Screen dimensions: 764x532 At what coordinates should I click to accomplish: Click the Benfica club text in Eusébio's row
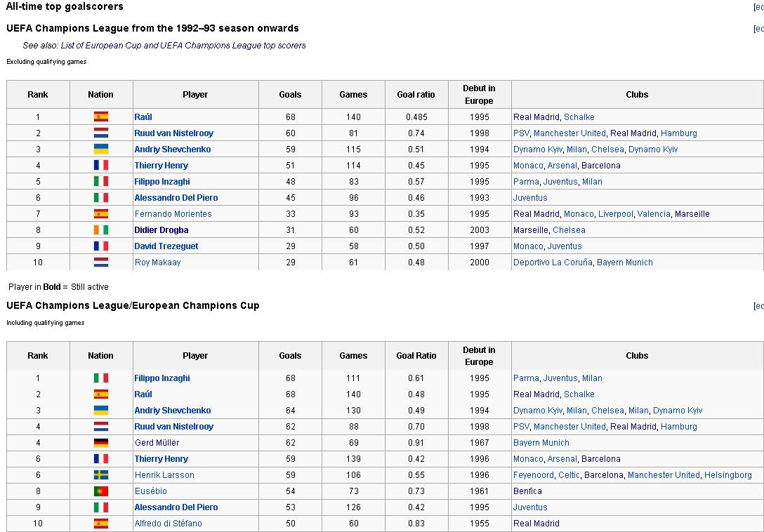point(527,491)
